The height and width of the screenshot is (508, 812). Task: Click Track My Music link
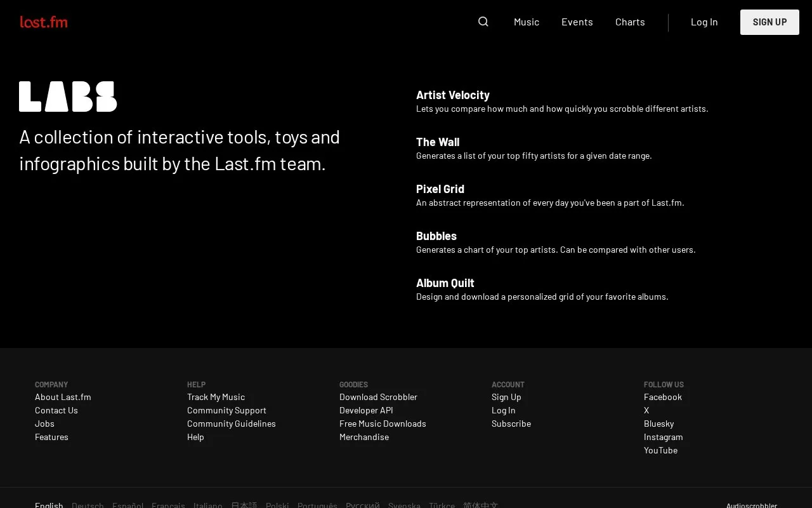(x=216, y=397)
